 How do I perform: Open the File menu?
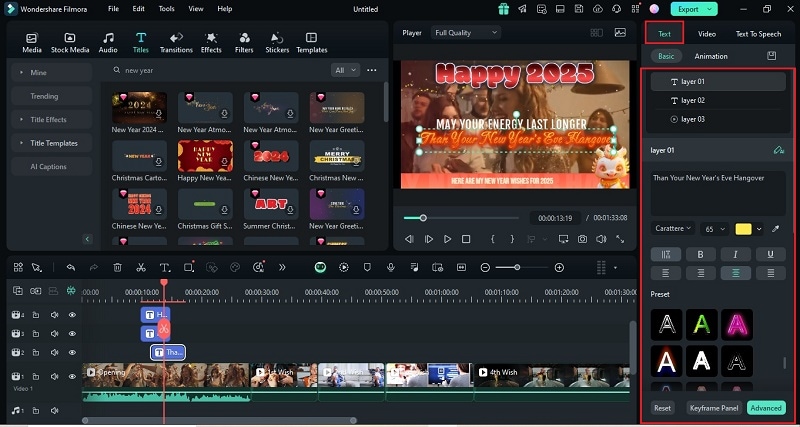113,9
